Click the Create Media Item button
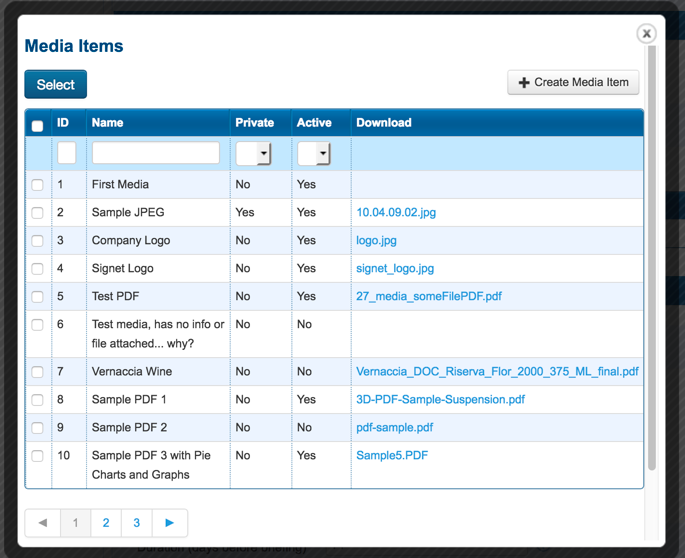This screenshot has width=685, height=558. pos(573,83)
